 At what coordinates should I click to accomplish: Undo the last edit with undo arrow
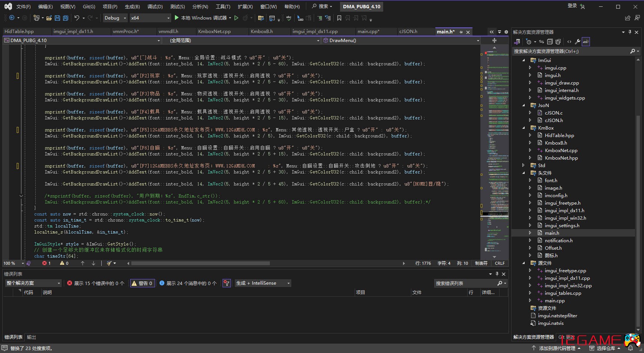coord(77,18)
